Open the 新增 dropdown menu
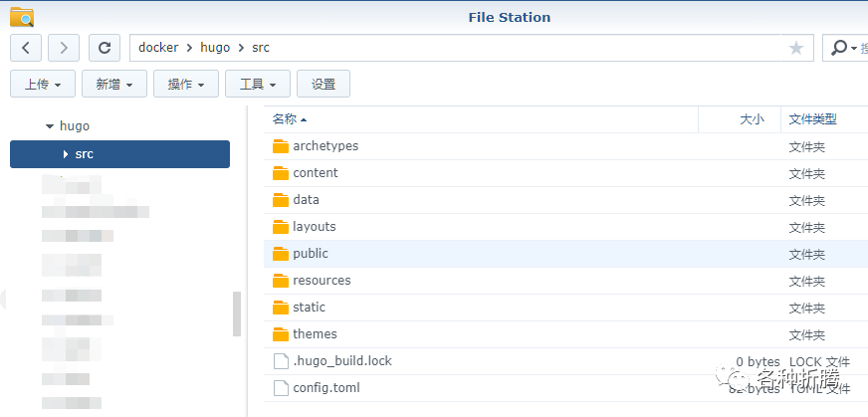The height and width of the screenshot is (417, 868). [x=114, y=85]
